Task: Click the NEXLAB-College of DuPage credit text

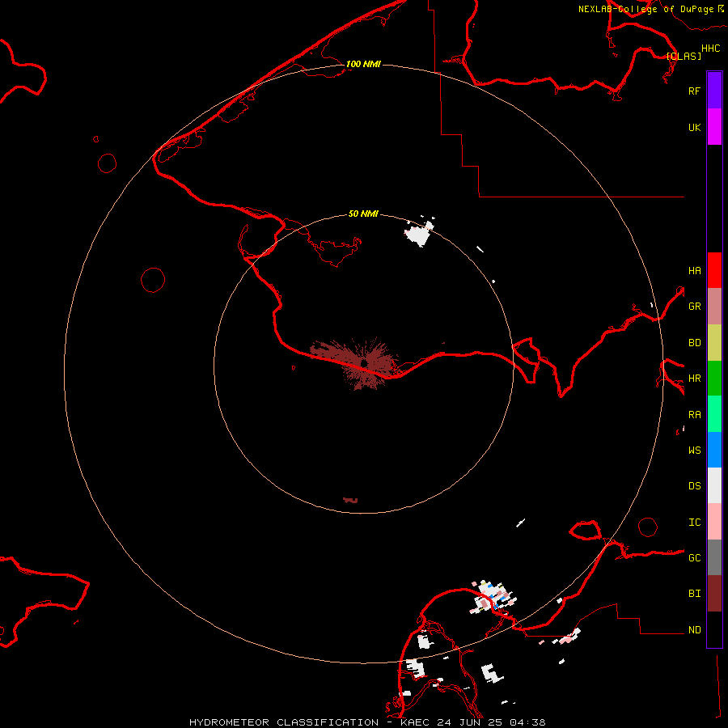Action: coord(651,9)
